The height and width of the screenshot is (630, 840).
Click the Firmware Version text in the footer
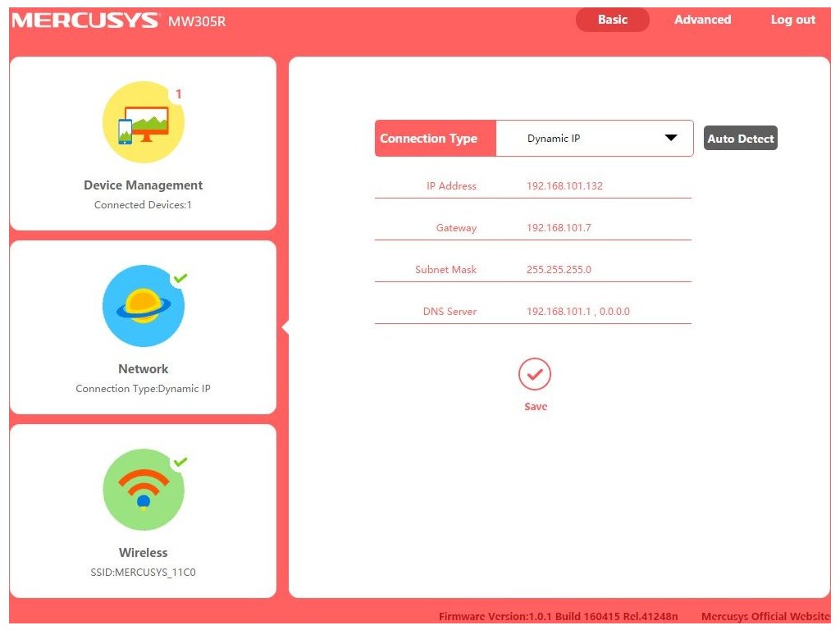[558, 617]
